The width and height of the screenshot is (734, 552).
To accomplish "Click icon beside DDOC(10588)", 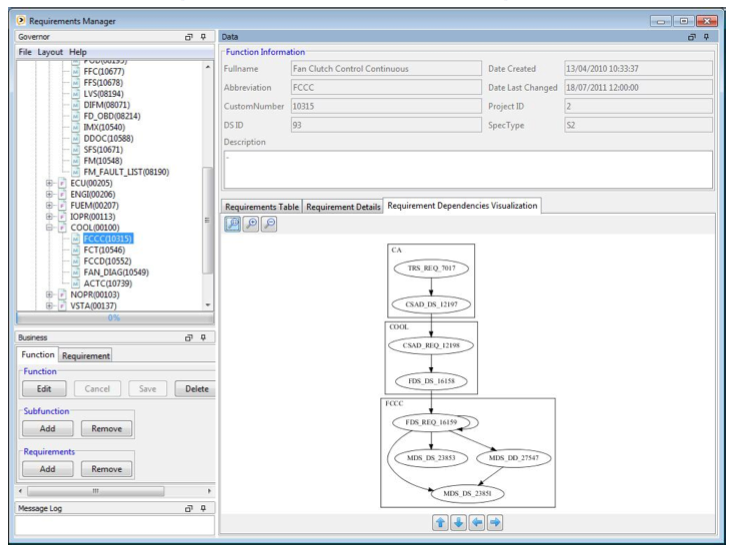I will [76, 139].
